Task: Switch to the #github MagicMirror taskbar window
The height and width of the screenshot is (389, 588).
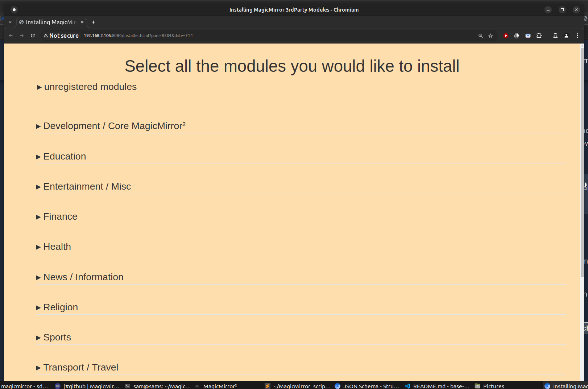Action: 87,386
